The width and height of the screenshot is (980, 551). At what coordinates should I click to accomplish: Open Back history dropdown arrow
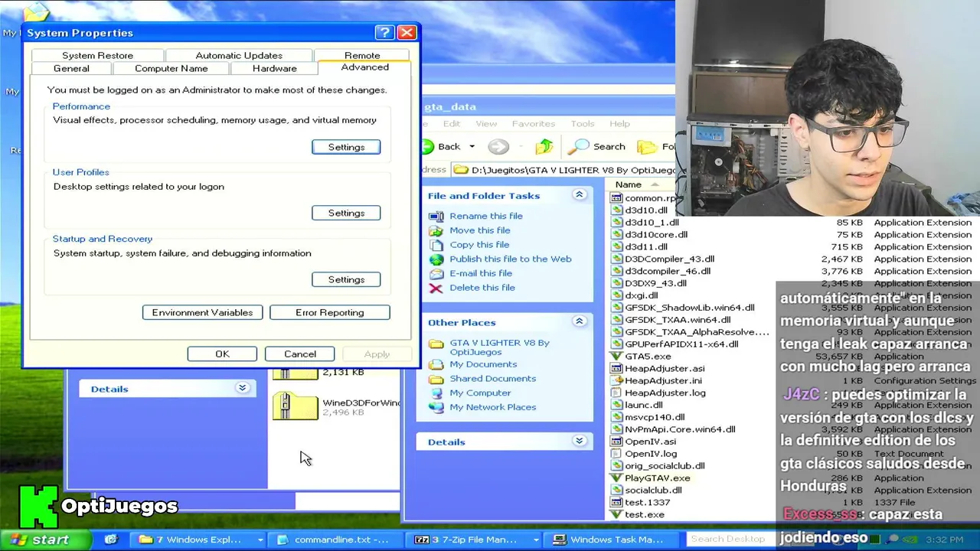click(x=472, y=146)
